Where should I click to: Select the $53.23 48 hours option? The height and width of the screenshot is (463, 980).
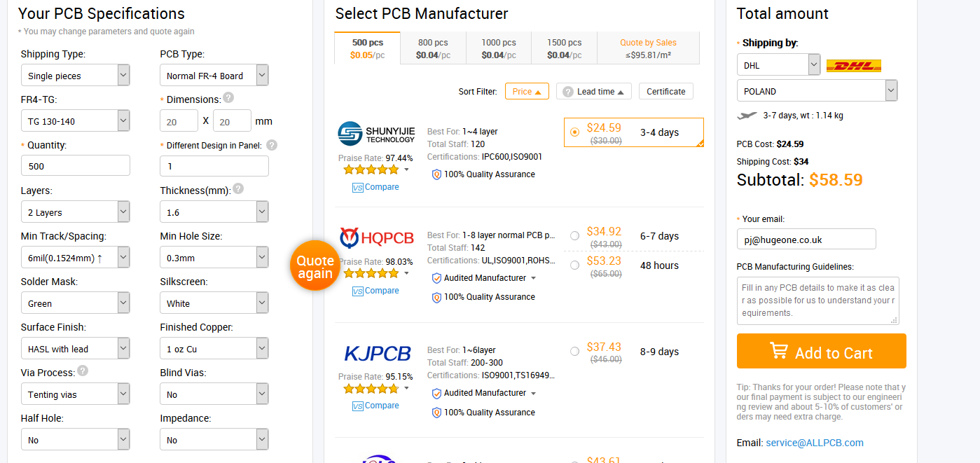pyautogui.click(x=575, y=265)
